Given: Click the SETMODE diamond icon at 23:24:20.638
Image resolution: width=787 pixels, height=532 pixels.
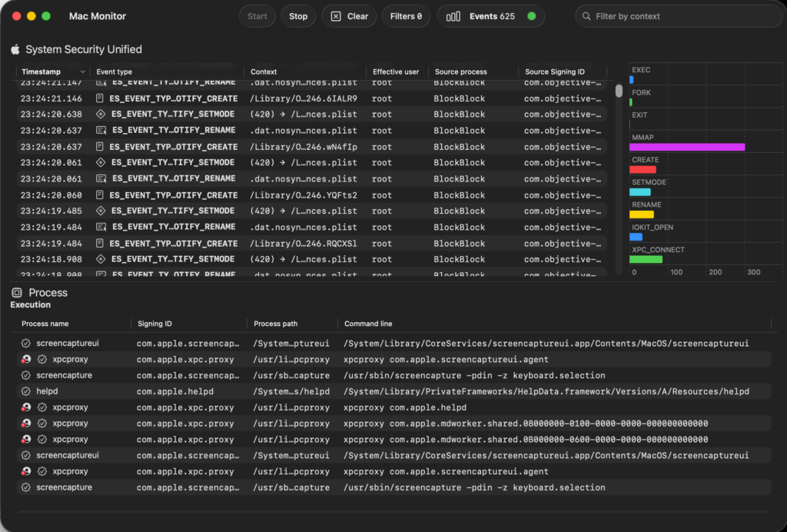Looking at the screenshot, I should pyautogui.click(x=100, y=115).
